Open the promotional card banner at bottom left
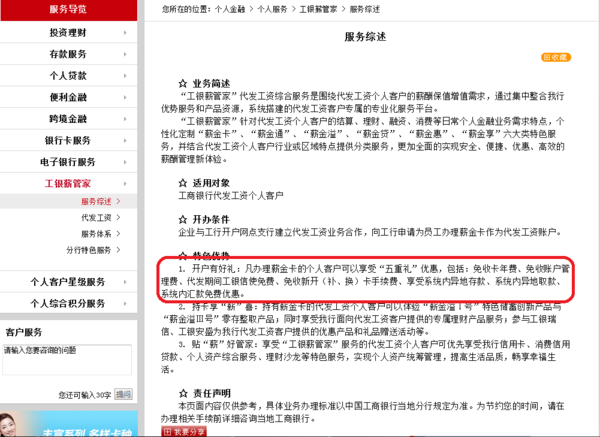The width and height of the screenshot is (600, 437). (69, 424)
